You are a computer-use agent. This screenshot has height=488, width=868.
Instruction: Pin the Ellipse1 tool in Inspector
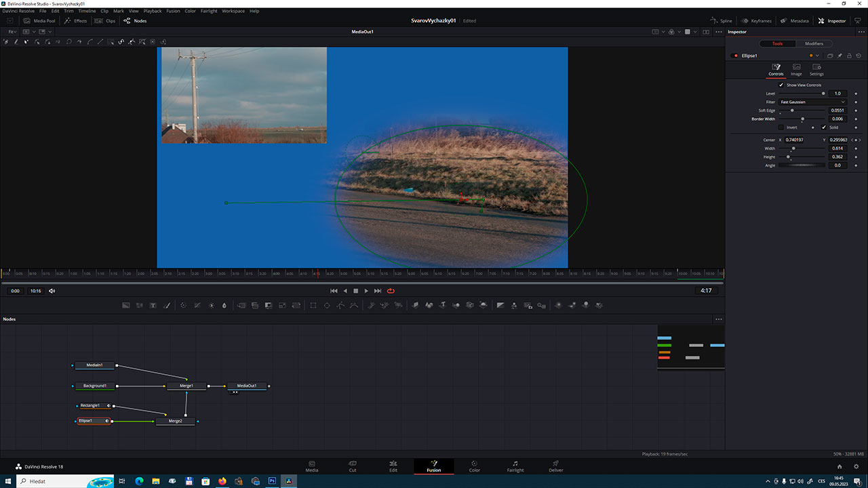[840, 56]
